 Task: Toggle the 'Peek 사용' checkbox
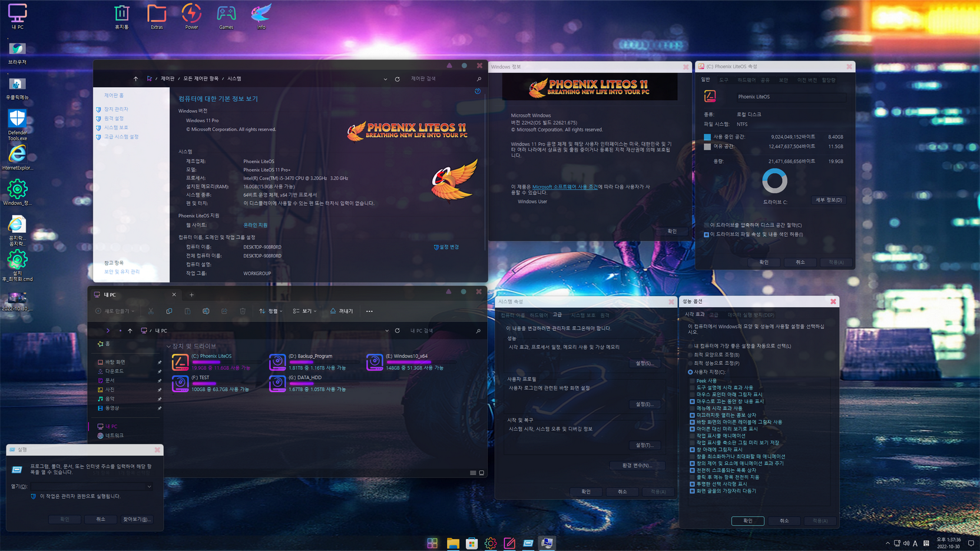(x=692, y=381)
